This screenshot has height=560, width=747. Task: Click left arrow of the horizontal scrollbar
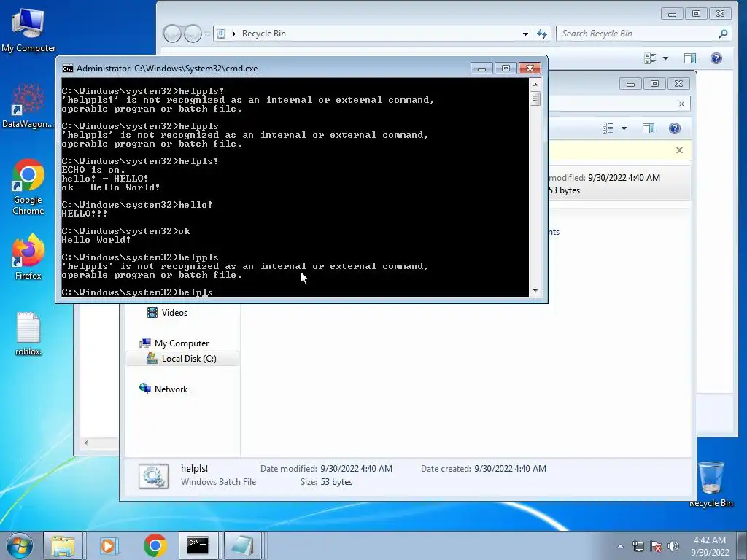[x=86, y=443]
